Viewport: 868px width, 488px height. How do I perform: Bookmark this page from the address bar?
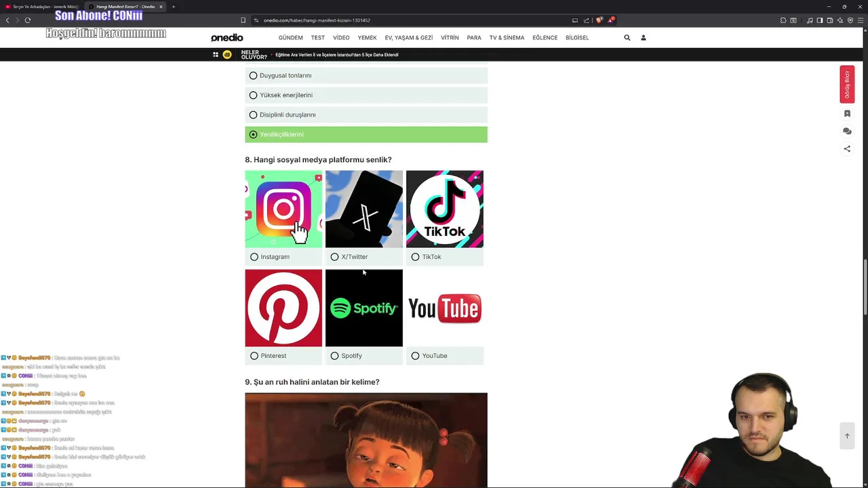[x=243, y=20]
